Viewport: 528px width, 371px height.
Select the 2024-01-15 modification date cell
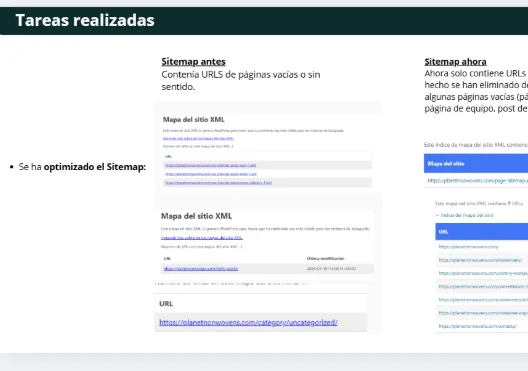coord(331,269)
